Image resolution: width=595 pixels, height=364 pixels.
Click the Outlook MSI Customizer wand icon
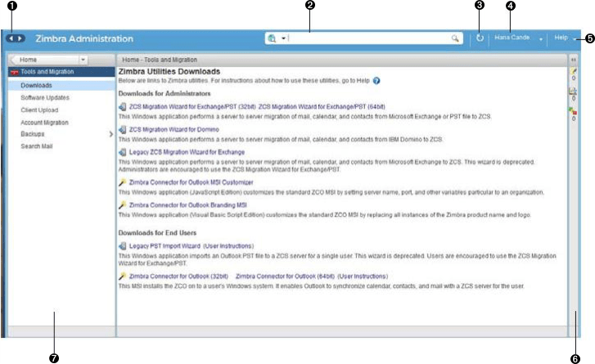(122, 182)
